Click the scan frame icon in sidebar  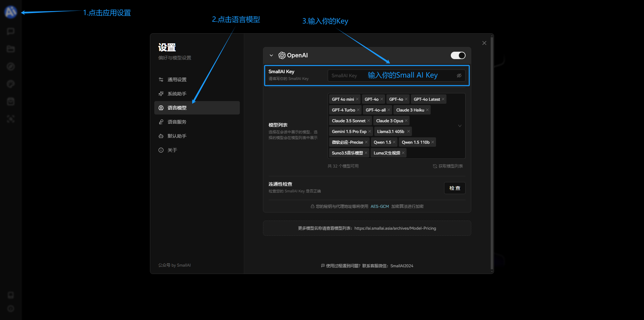click(x=11, y=119)
